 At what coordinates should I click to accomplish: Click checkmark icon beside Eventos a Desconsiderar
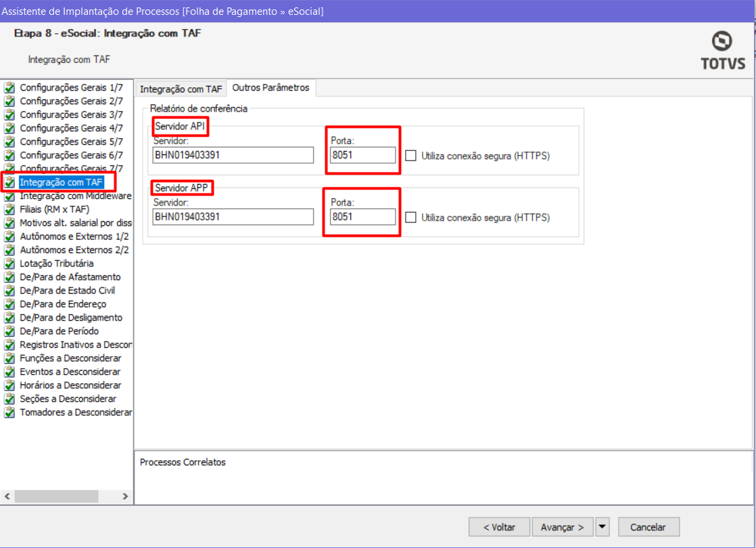click(9, 371)
